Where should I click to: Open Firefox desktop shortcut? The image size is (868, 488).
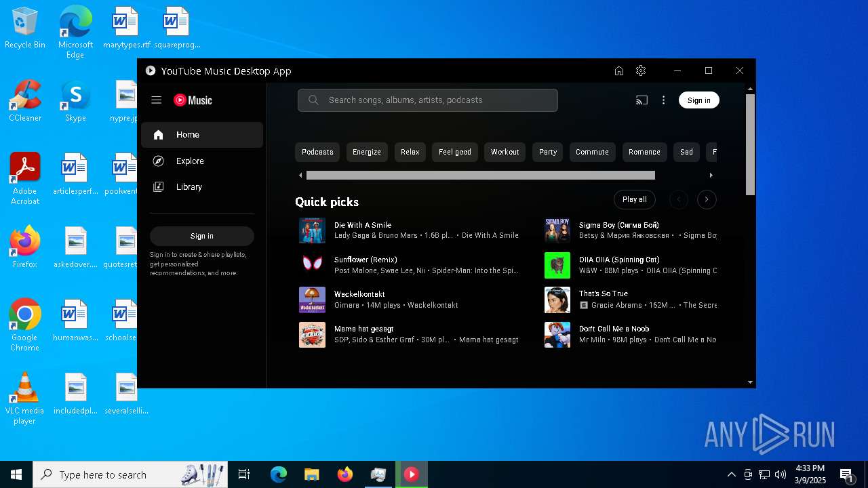[x=25, y=247]
